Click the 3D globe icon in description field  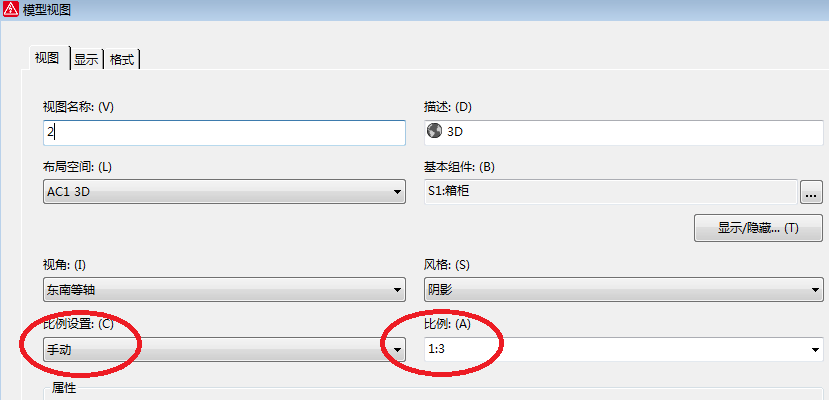(x=434, y=131)
